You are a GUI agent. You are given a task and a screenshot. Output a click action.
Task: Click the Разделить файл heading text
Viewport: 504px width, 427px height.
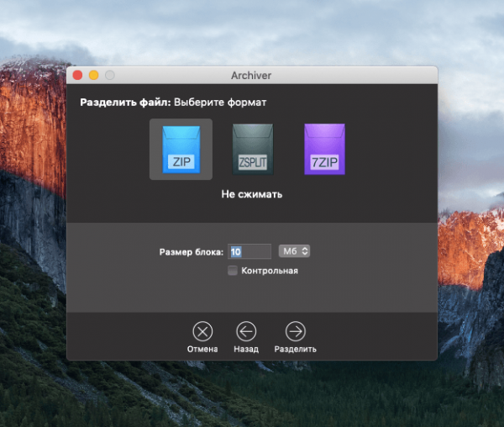point(125,103)
